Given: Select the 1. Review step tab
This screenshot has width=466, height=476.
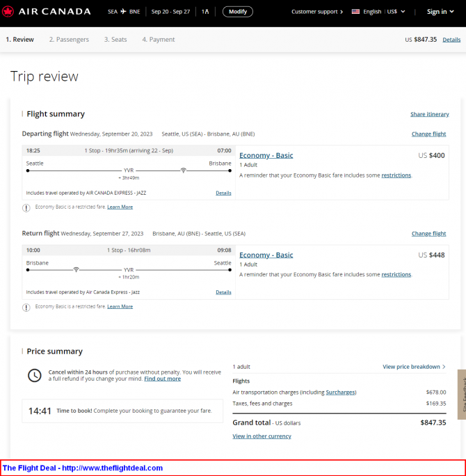Looking at the screenshot, I should click(x=19, y=40).
